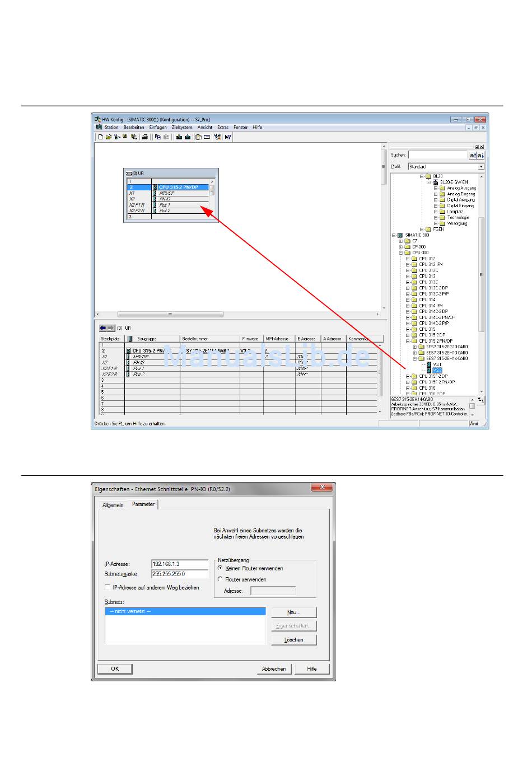Click the Paste toolbar icon
532x772 pixels.
click(166, 137)
